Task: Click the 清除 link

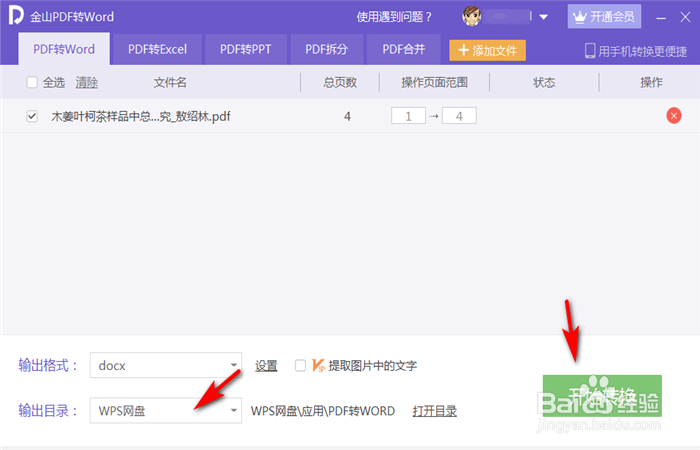Action: point(87,83)
